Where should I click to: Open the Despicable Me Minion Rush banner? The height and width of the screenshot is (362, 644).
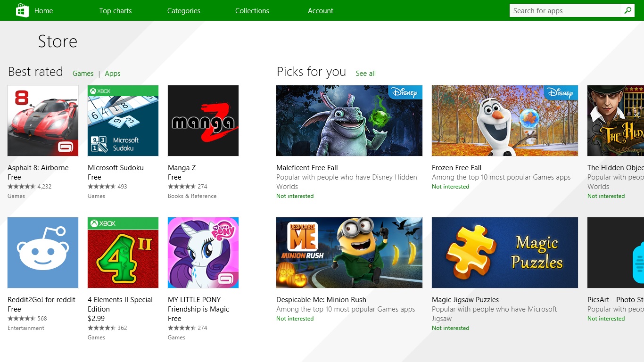pyautogui.click(x=349, y=253)
